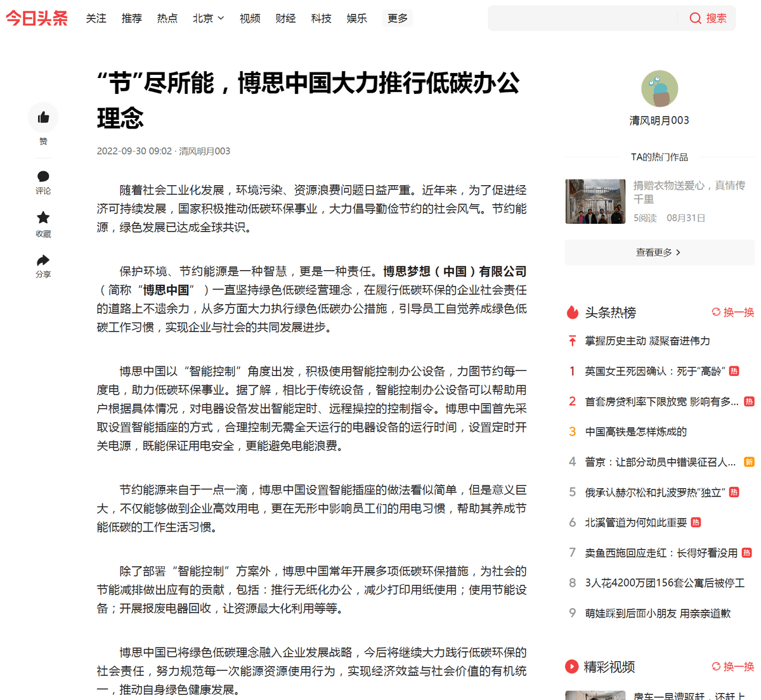Viewport: 761px width, 700px height.
Task: Click author name 清风明月003 under avatar
Action: [x=660, y=120]
